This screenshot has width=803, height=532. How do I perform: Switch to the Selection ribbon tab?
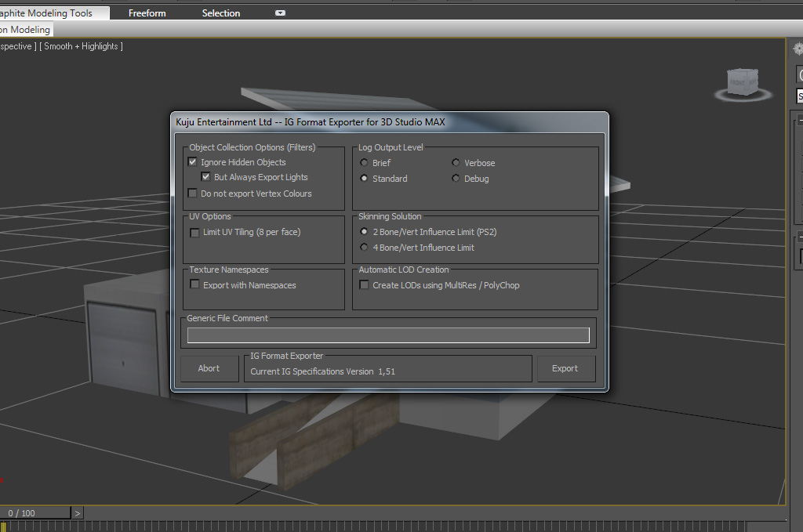[221, 13]
